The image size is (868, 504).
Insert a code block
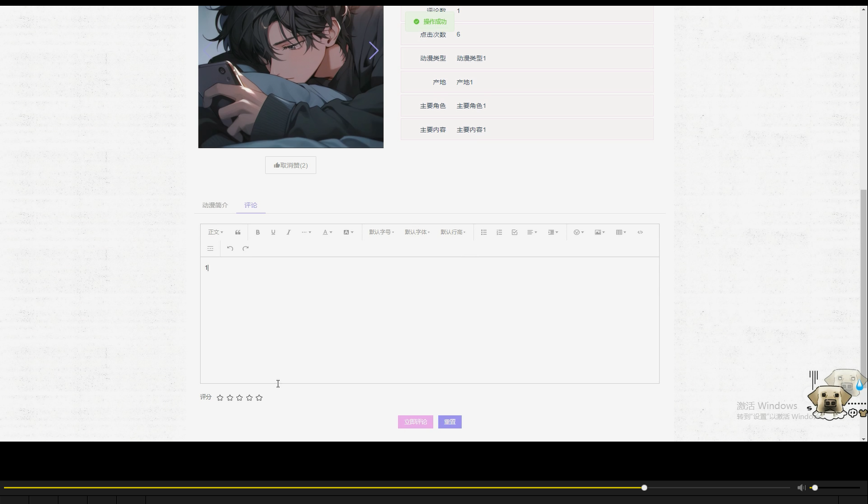(640, 232)
